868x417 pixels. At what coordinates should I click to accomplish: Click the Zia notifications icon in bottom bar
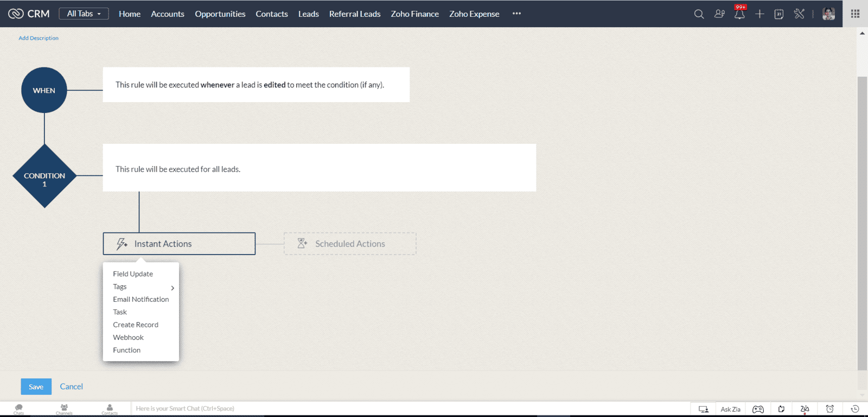click(x=805, y=409)
